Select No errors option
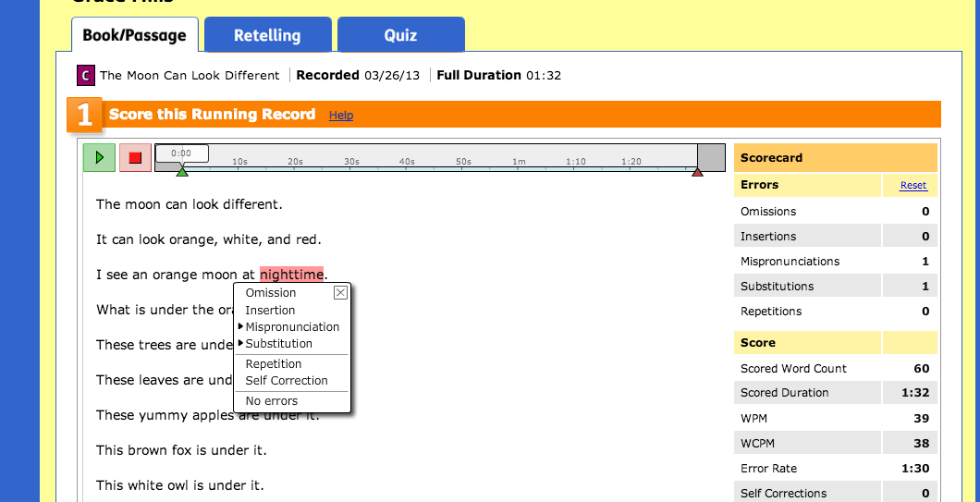Screen dimensions: 980x502 click(x=271, y=400)
